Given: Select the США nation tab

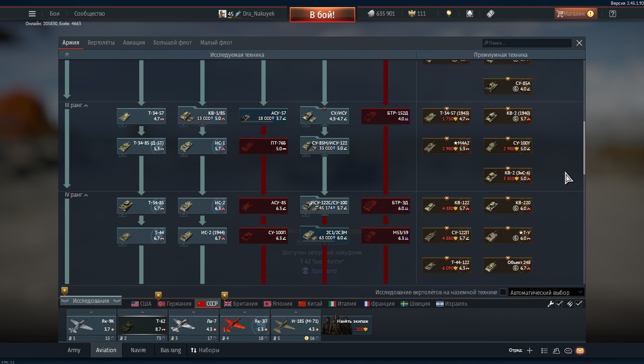Looking at the screenshot, I should 141,304.
